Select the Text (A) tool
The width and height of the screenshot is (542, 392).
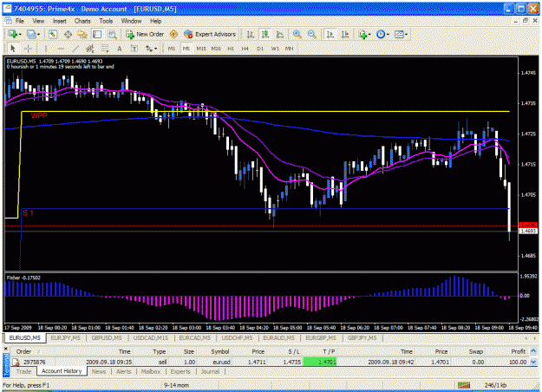click(120, 49)
